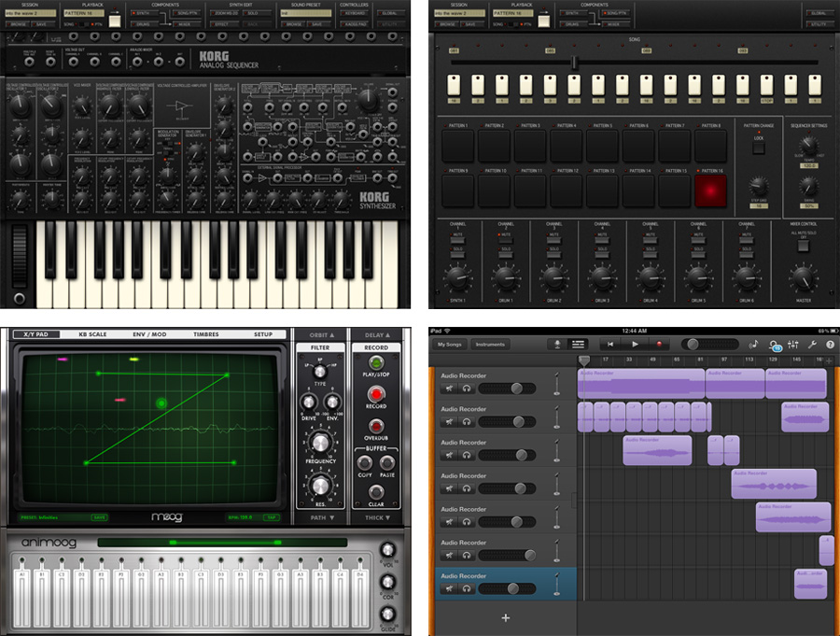Switch to the tracks view icon

point(578,345)
